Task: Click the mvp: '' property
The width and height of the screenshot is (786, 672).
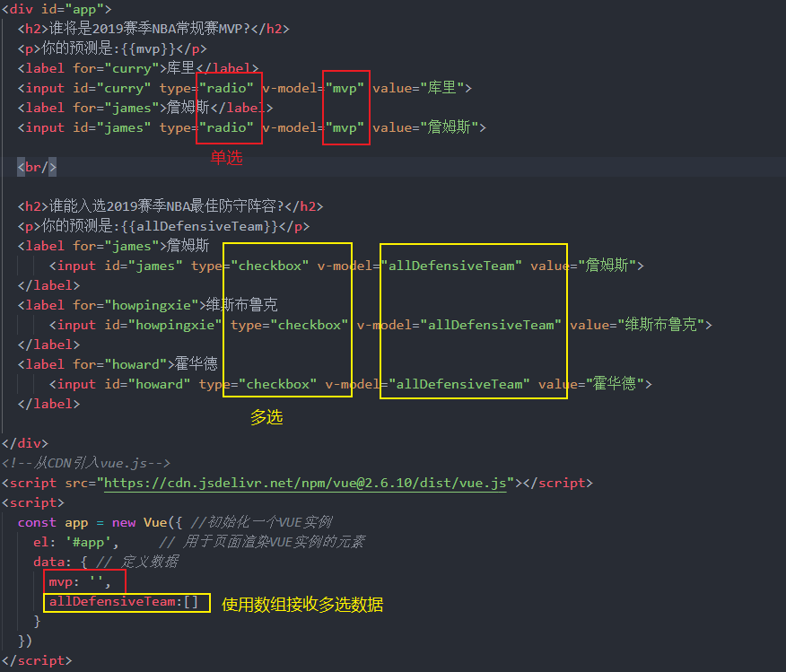Action: click(79, 581)
